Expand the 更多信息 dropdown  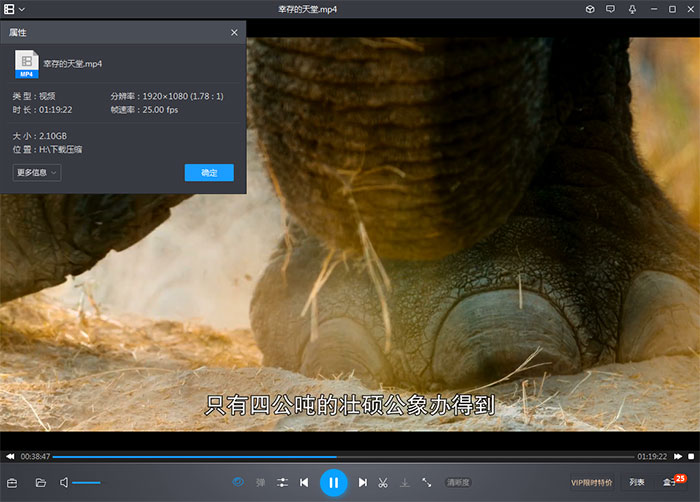click(x=38, y=173)
